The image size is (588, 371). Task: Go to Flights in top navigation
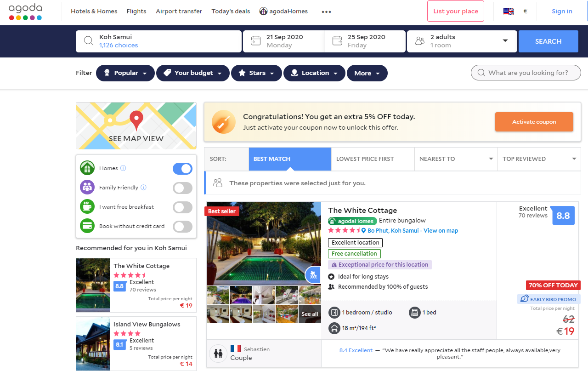pyautogui.click(x=136, y=11)
